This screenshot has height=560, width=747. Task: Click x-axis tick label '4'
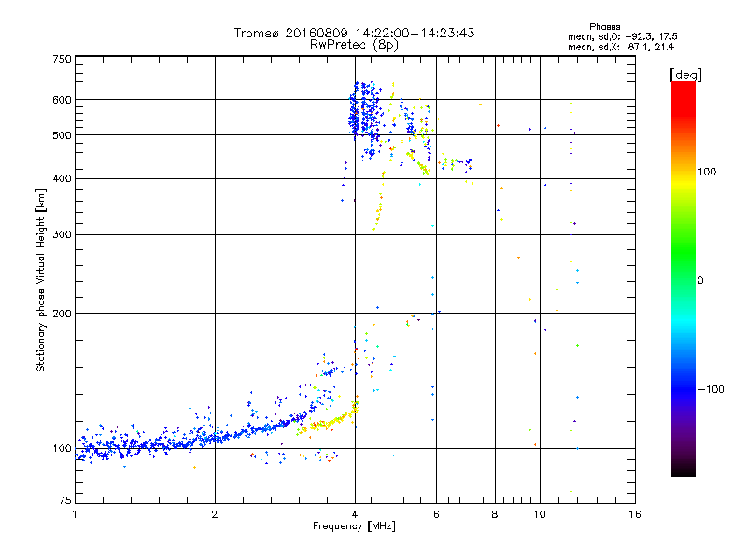click(355, 514)
